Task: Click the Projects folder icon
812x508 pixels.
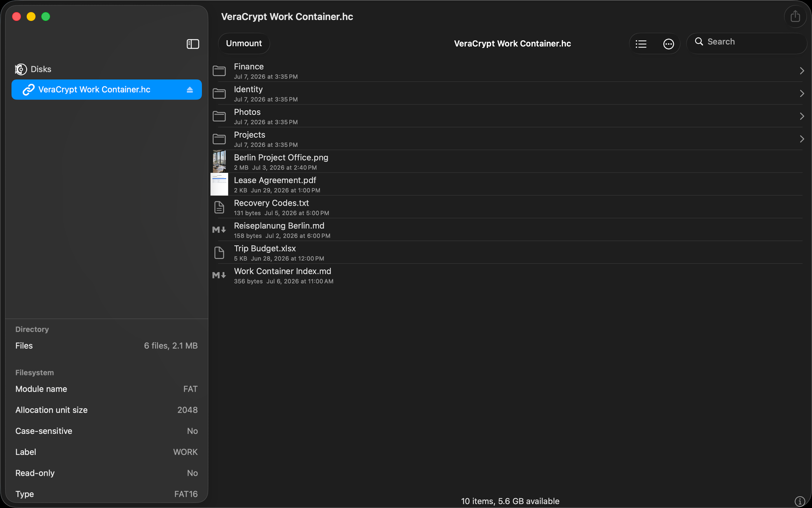Action: [x=219, y=139]
